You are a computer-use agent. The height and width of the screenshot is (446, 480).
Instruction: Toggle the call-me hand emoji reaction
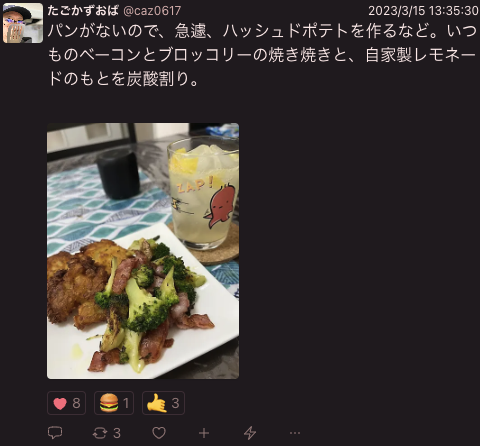(x=163, y=403)
